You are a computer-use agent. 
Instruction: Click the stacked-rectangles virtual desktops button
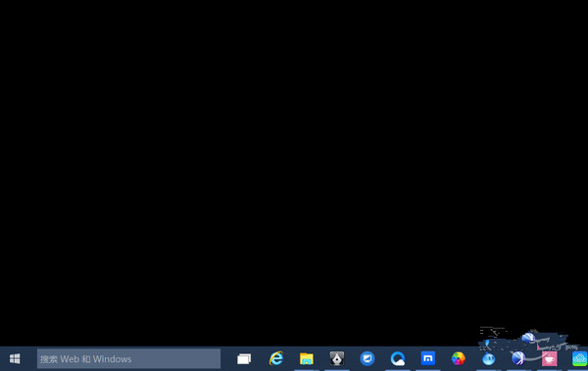click(x=244, y=359)
